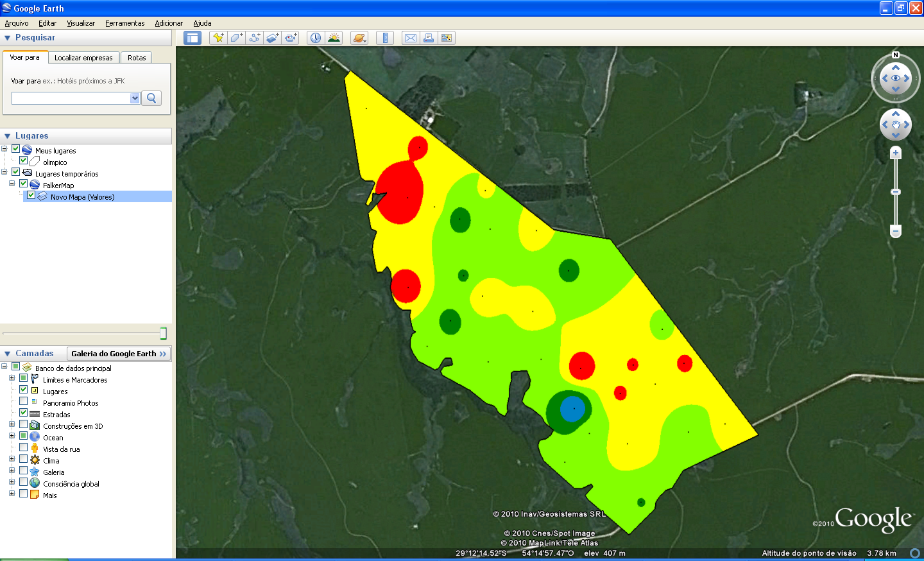Expand the Construções em 3D layer
This screenshot has height=561, width=924.
(12, 424)
